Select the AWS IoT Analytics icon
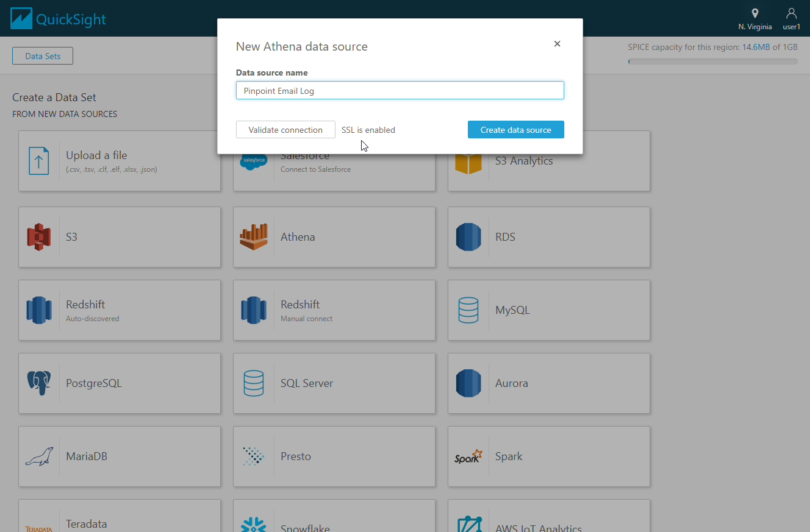Viewport: 810px width, 532px height. (x=468, y=525)
